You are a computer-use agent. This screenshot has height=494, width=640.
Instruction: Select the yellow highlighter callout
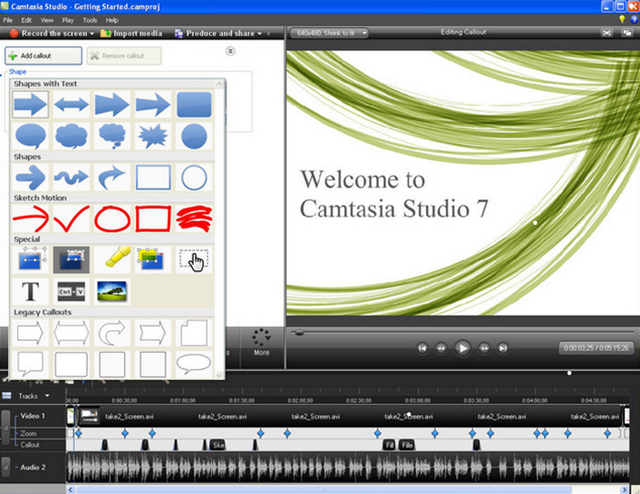tap(112, 259)
